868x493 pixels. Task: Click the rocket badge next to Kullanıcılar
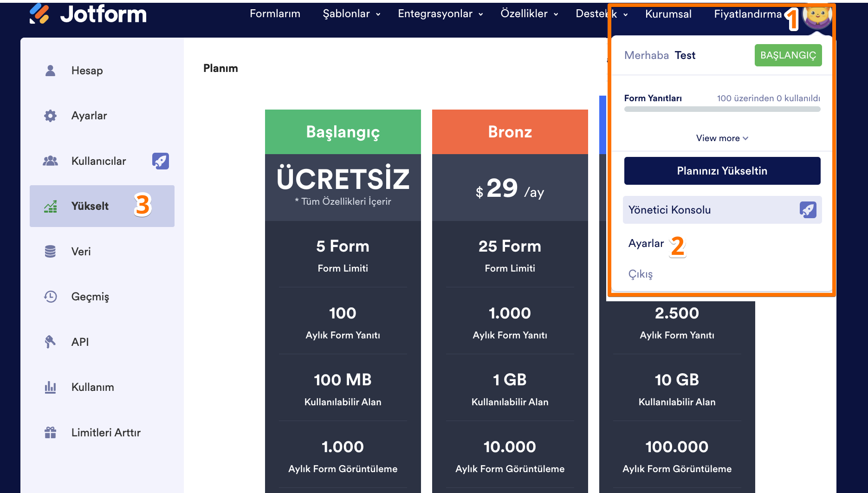(161, 161)
